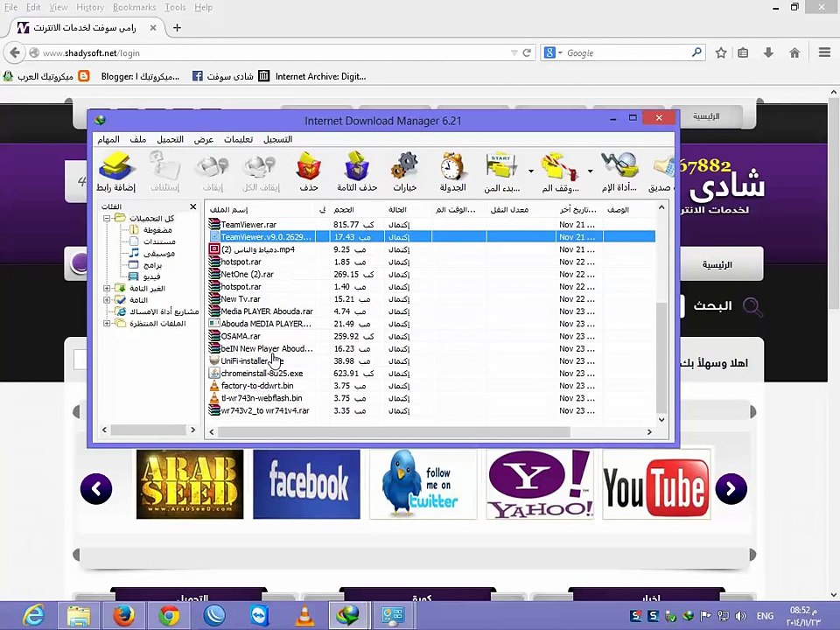Open the Help menu in IDM
This screenshot has height=630, width=840.
coord(238,139)
